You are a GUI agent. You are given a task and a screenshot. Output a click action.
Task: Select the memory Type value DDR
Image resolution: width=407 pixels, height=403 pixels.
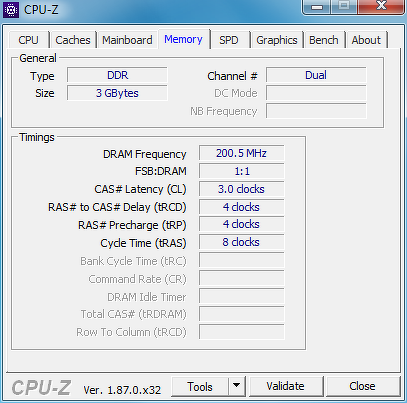tap(117, 75)
